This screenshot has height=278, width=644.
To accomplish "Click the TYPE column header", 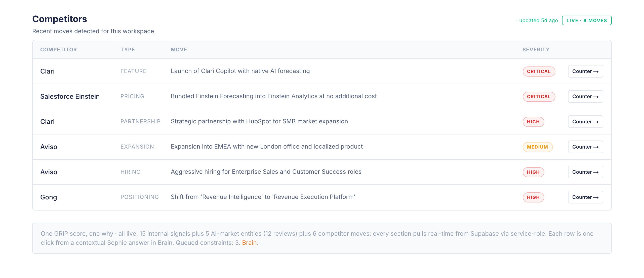I will [128, 50].
